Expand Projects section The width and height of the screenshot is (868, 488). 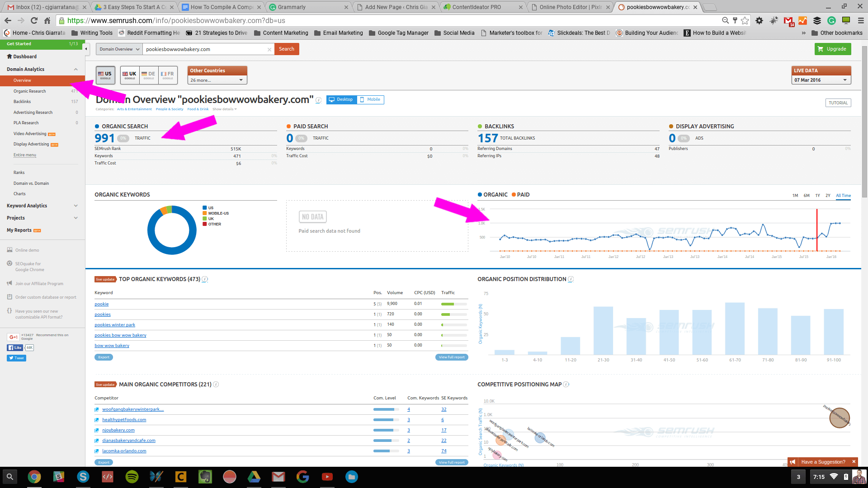tap(75, 218)
